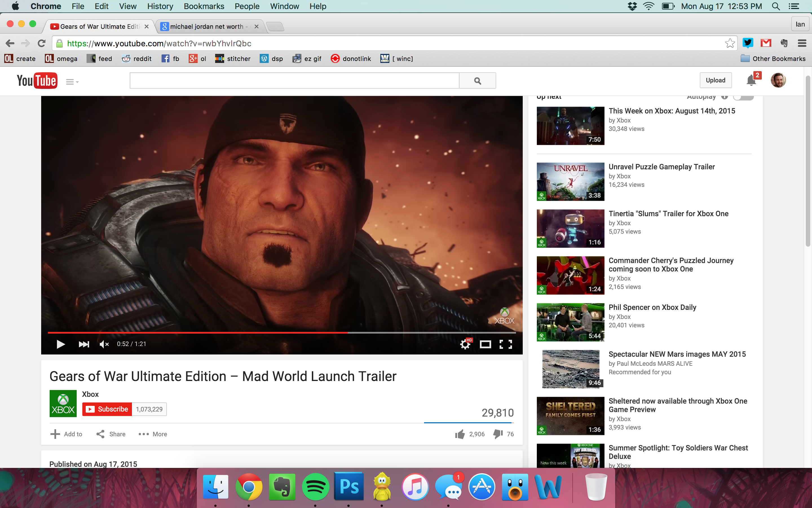Viewport: 812px width, 508px height.
Task: Click the video progress bar
Action: [282, 333]
